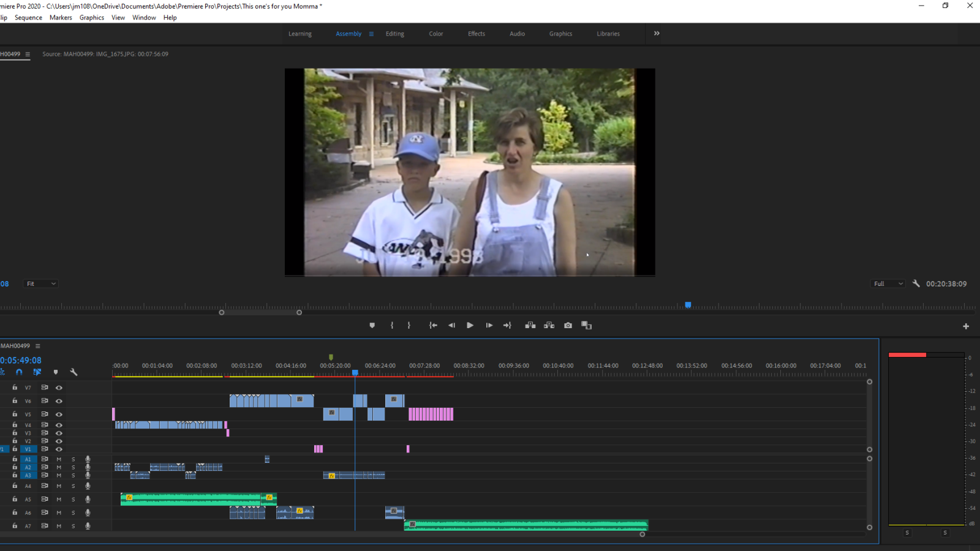Screen dimensions: 980x551
Task: Open the Markers menu
Action: 61,18
